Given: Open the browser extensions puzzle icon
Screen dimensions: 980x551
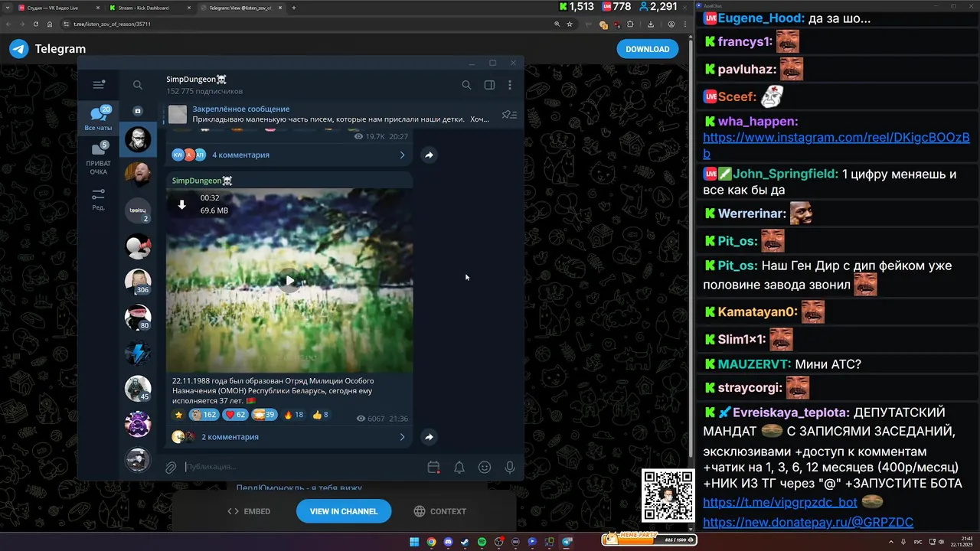Looking at the screenshot, I should click(x=630, y=24).
